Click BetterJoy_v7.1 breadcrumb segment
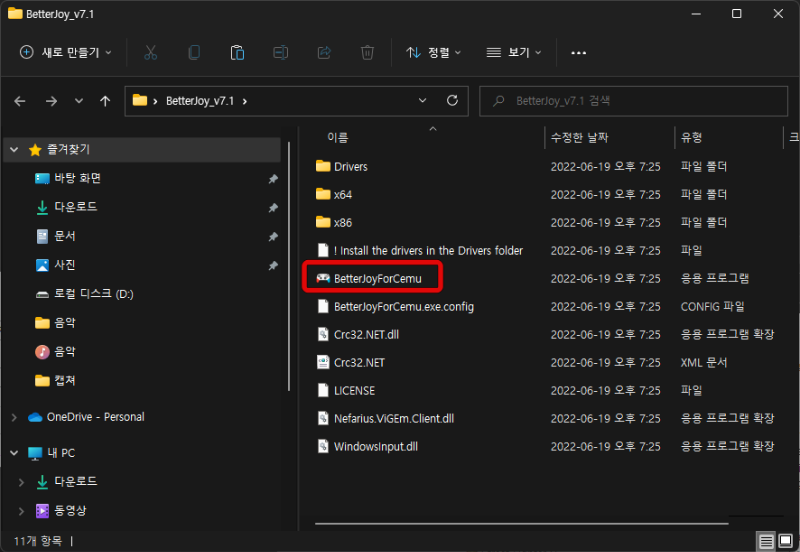The width and height of the screenshot is (800, 552). (x=200, y=101)
